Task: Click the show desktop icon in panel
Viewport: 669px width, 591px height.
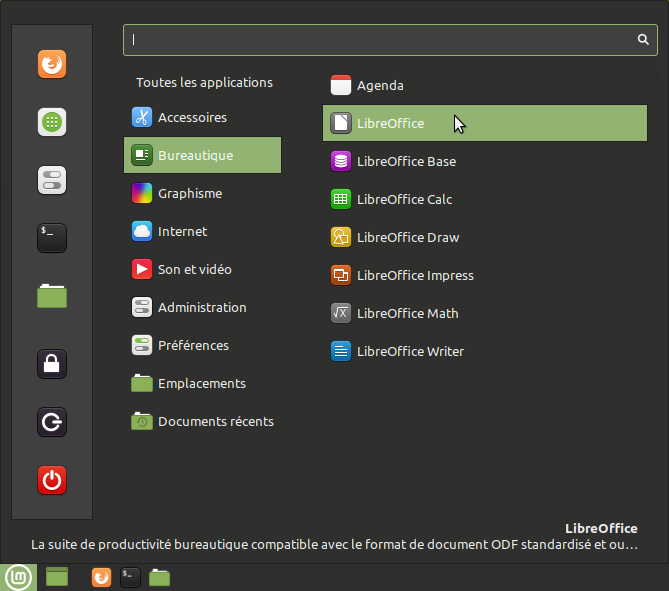Action: coord(57,577)
